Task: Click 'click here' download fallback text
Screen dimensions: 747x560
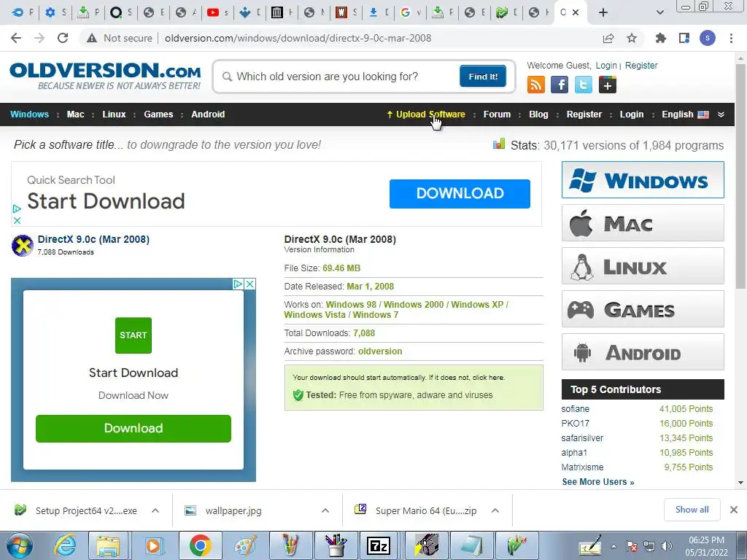Action: coord(487,377)
